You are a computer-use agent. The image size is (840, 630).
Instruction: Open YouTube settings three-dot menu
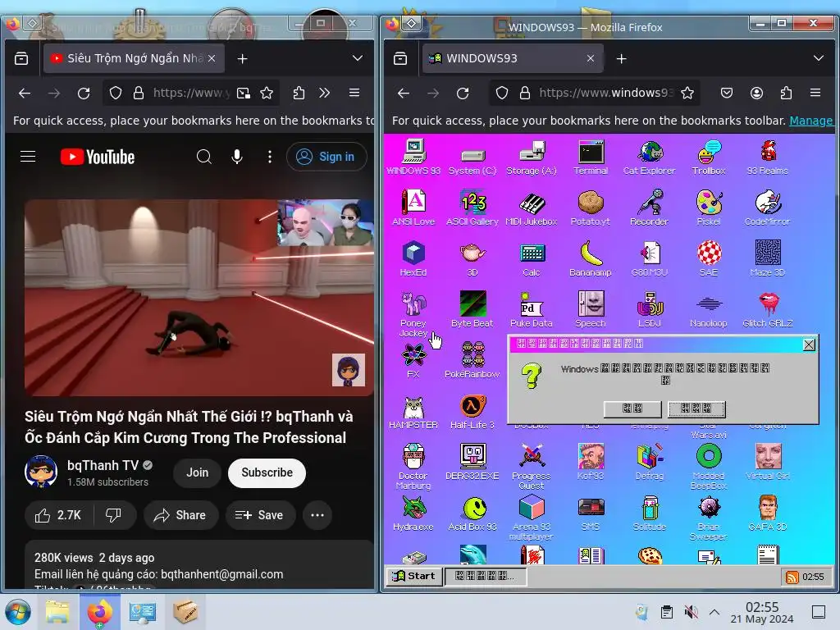tap(269, 157)
